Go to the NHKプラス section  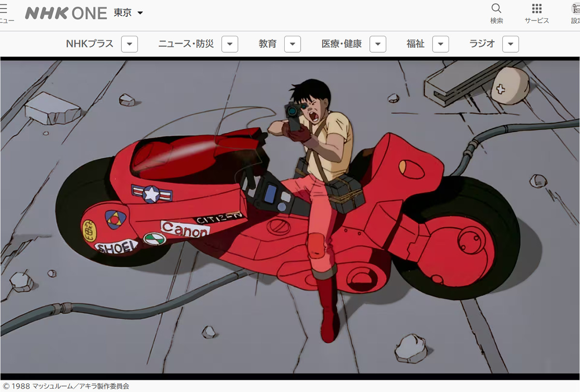tap(89, 44)
